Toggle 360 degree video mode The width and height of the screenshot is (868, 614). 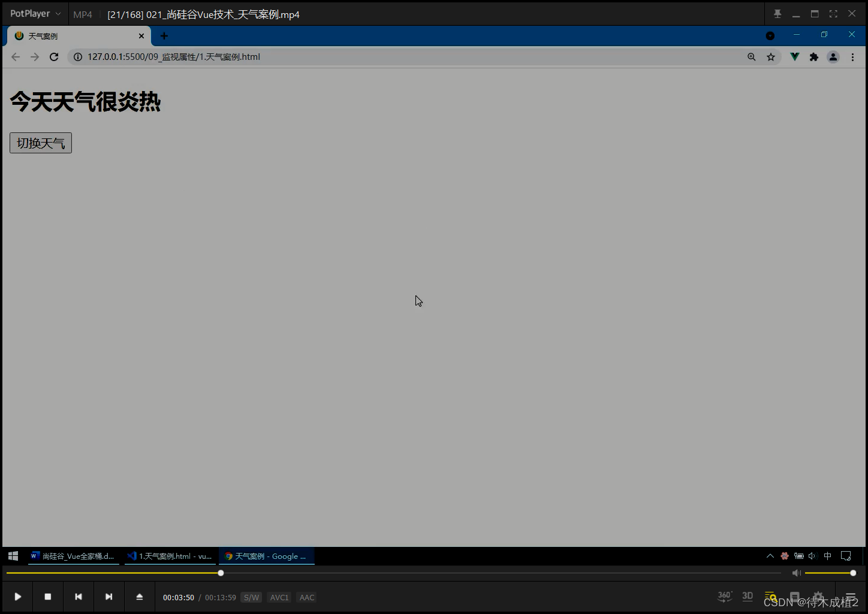(x=725, y=596)
